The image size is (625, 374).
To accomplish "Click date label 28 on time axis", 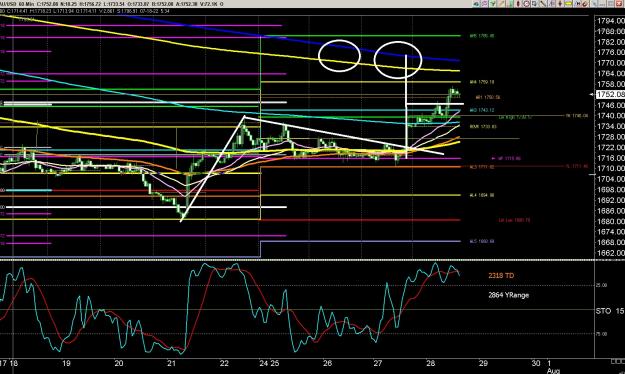I will click(x=430, y=363).
